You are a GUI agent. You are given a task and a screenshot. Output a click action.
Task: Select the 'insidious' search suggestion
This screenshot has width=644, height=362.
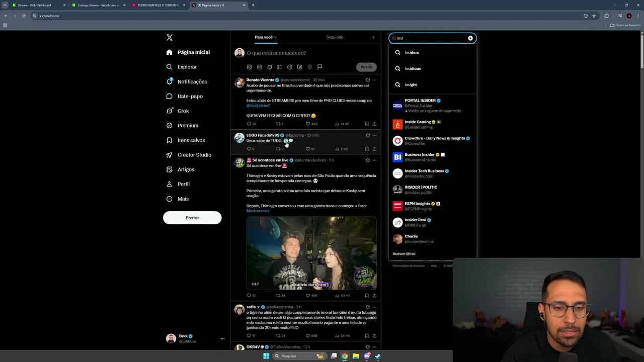(433, 68)
